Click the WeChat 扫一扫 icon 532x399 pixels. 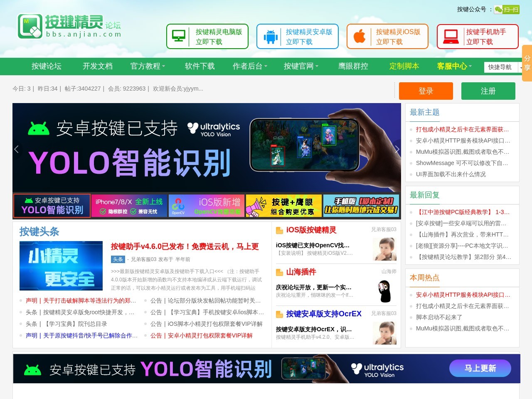[x=507, y=10]
